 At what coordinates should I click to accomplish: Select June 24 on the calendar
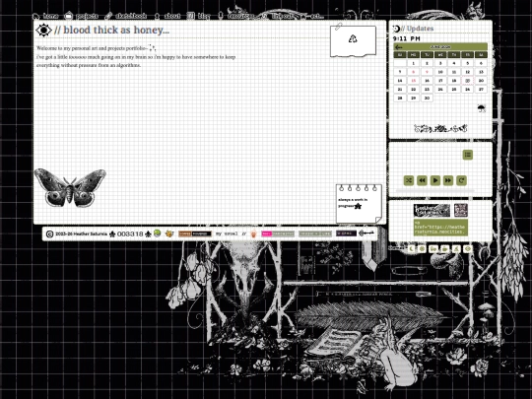pos(440,90)
